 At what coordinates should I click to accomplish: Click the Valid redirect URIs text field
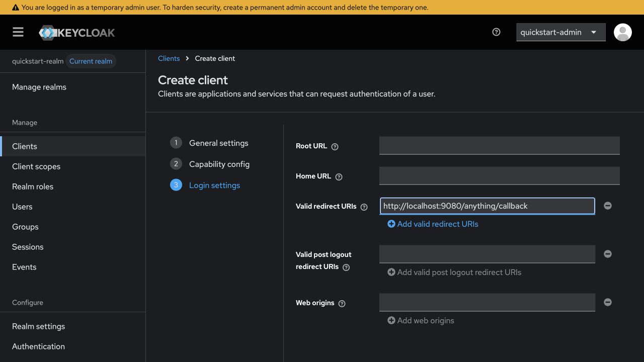487,206
